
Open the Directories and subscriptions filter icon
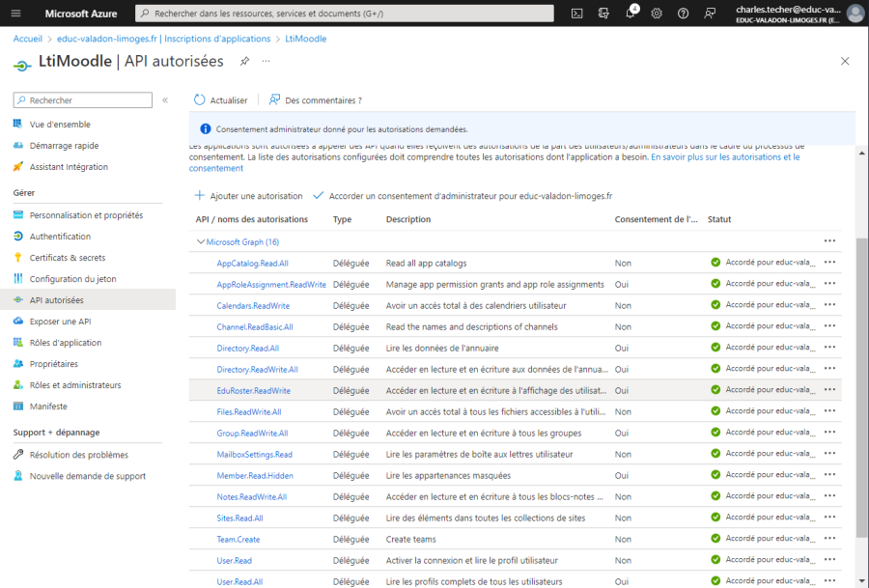click(603, 14)
